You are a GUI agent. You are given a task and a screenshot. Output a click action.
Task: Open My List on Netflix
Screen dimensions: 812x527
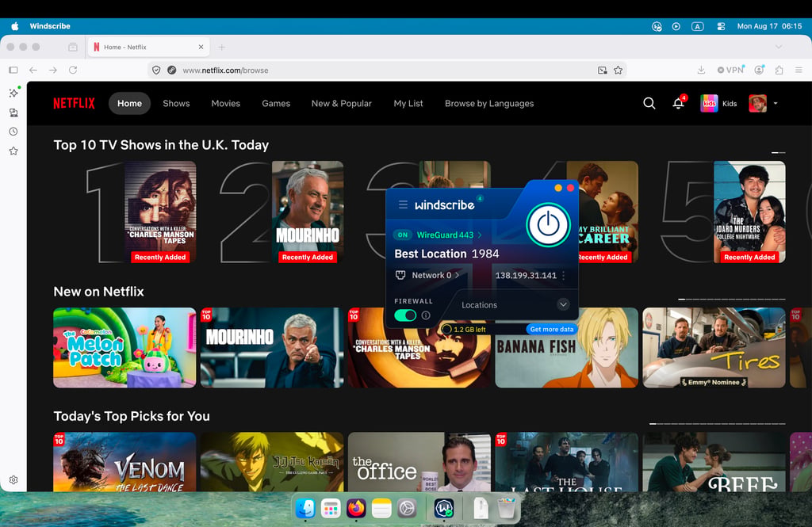pyautogui.click(x=408, y=104)
